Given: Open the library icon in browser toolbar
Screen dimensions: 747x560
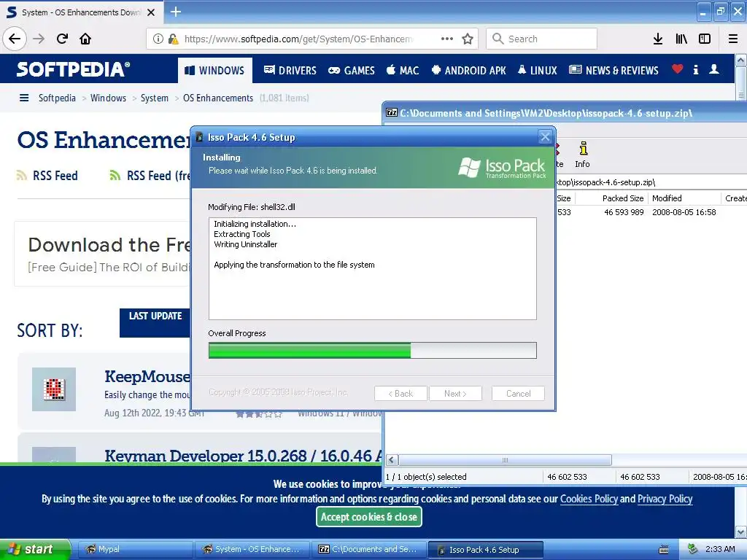Looking at the screenshot, I should click(681, 39).
